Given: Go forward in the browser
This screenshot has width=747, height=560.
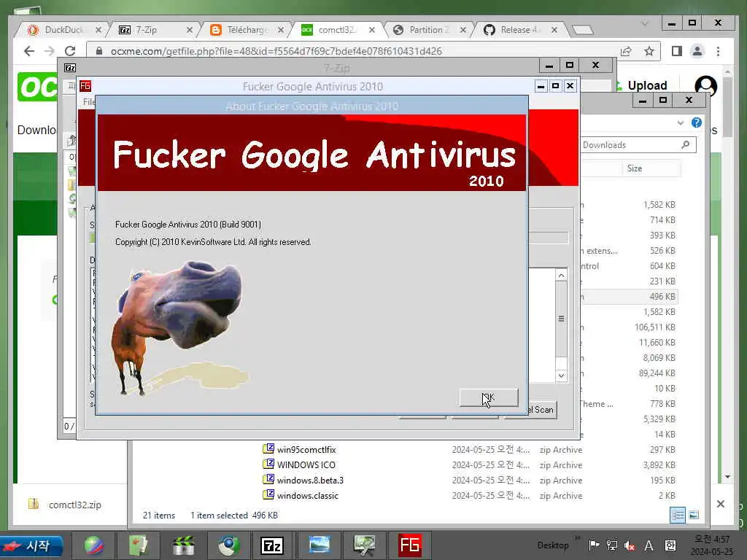Looking at the screenshot, I should (x=50, y=51).
